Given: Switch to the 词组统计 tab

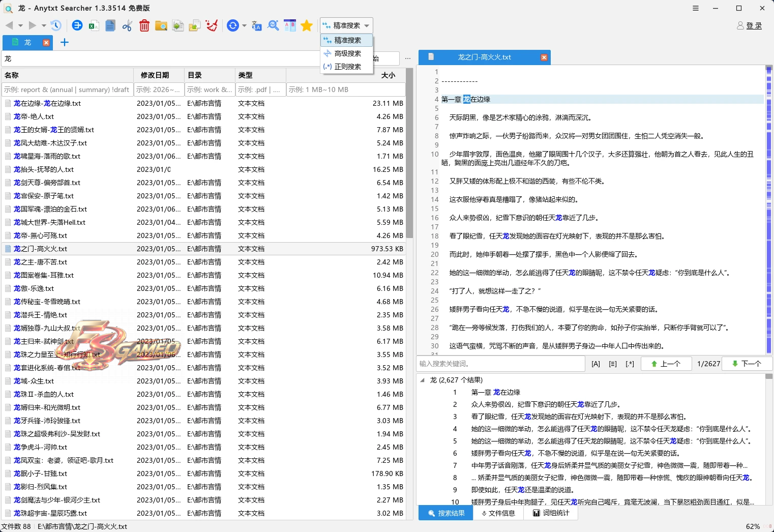Looking at the screenshot, I should 552,513.
